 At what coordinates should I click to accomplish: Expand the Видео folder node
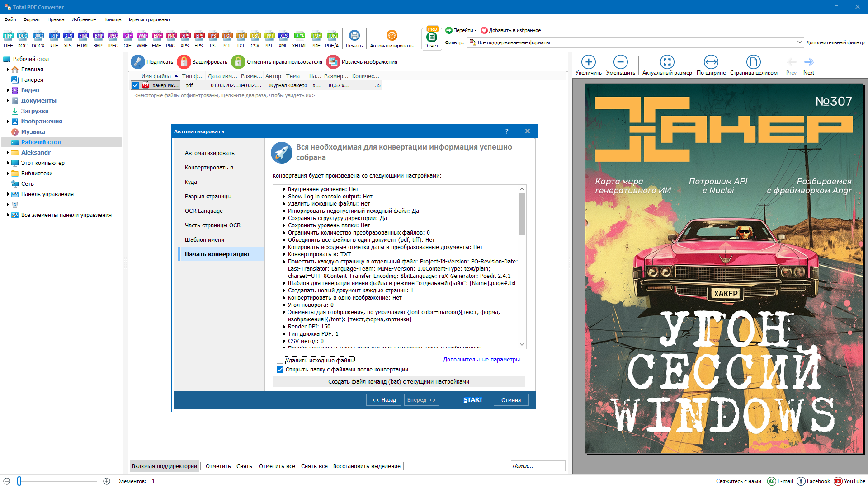pos(8,90)
